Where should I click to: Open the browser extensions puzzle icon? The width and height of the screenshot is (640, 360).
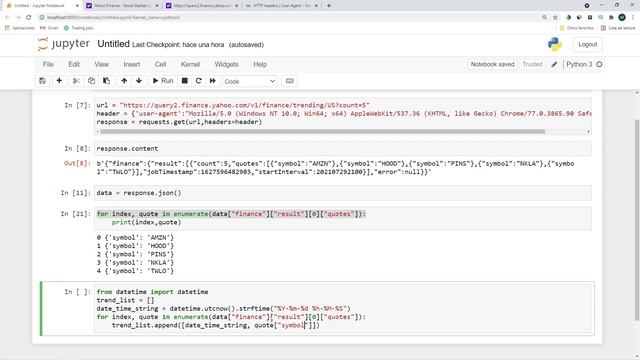[x=611, y=17]
